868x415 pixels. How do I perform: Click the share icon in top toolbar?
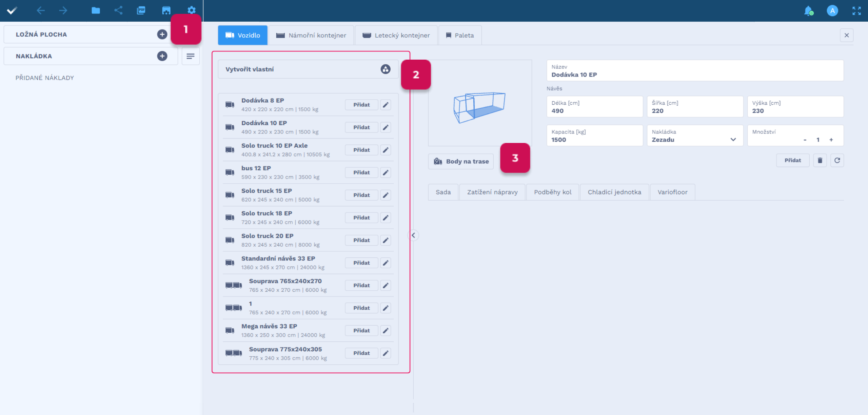pyautogui.click(x=118, y=10)
